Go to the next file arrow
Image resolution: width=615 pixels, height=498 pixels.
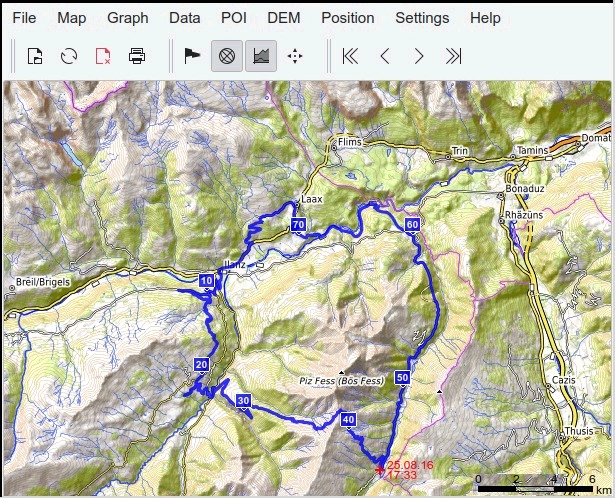(419, 56)
